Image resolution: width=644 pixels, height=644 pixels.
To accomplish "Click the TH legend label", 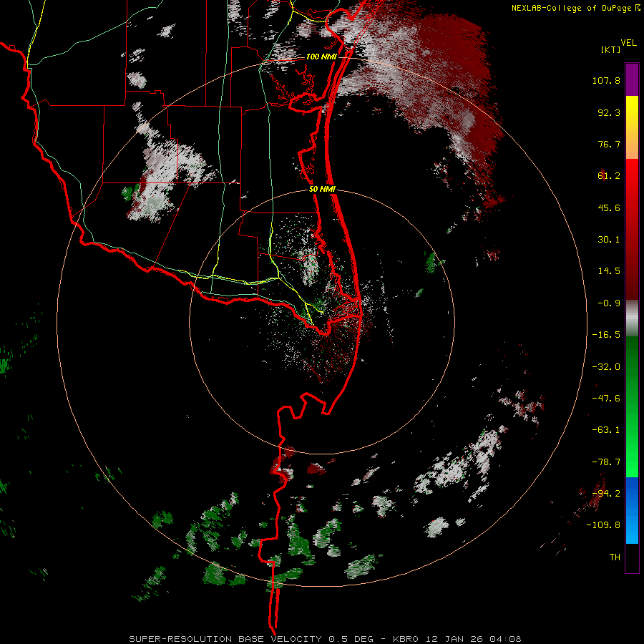I will (615, 557).
